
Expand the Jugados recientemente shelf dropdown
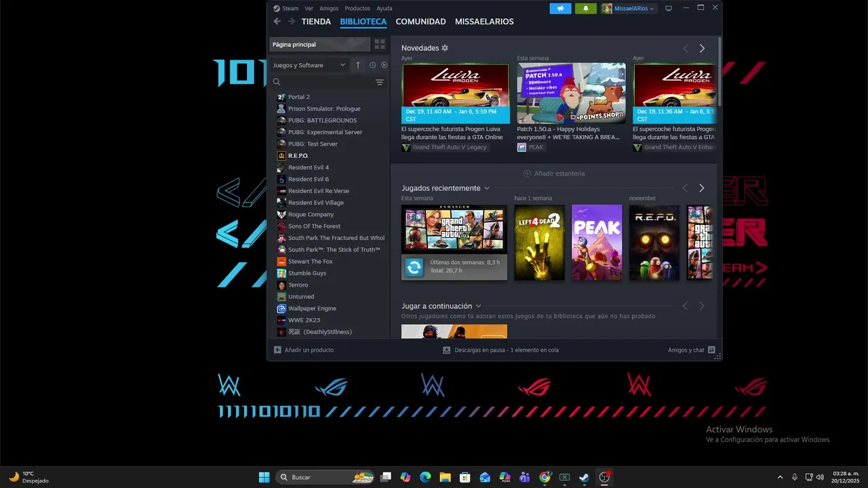[x=487, y=188]
